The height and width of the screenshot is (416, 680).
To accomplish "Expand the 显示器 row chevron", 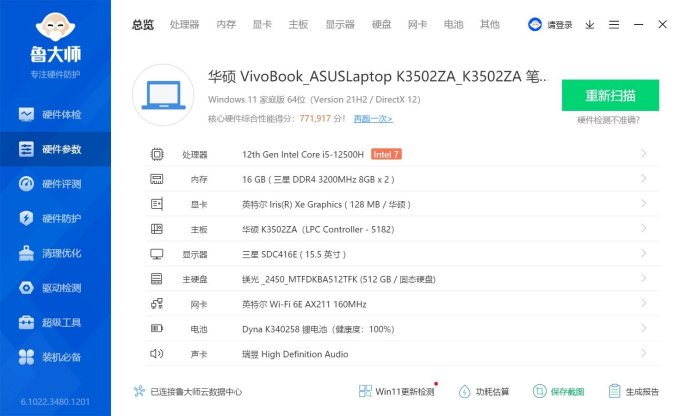I will coord(644,253).
